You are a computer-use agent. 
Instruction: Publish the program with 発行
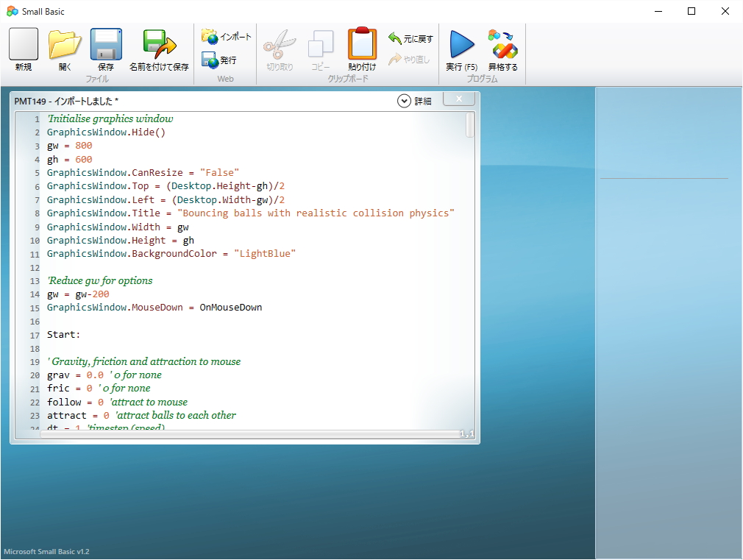[x=219, y=60]
